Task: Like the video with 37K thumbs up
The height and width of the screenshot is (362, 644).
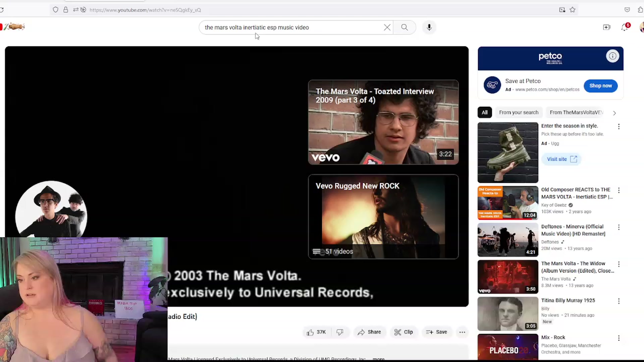Action: pos(316,332)
